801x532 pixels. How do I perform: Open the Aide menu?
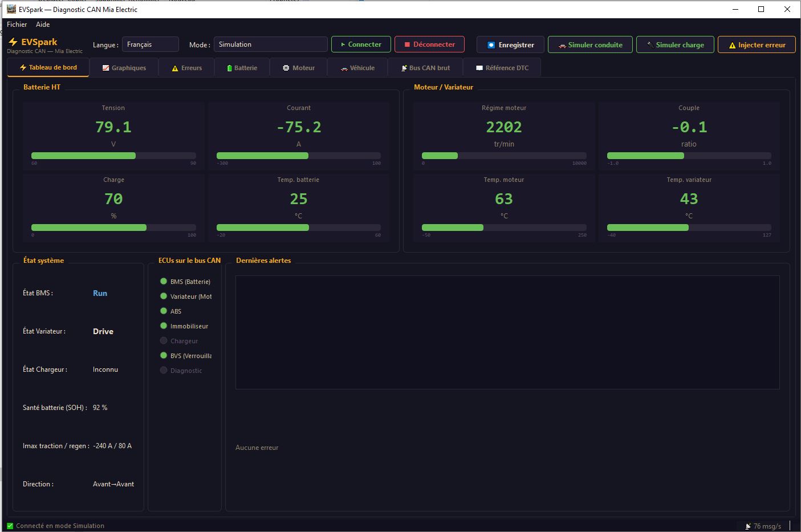pyautogui.click(x=43, y=25)
